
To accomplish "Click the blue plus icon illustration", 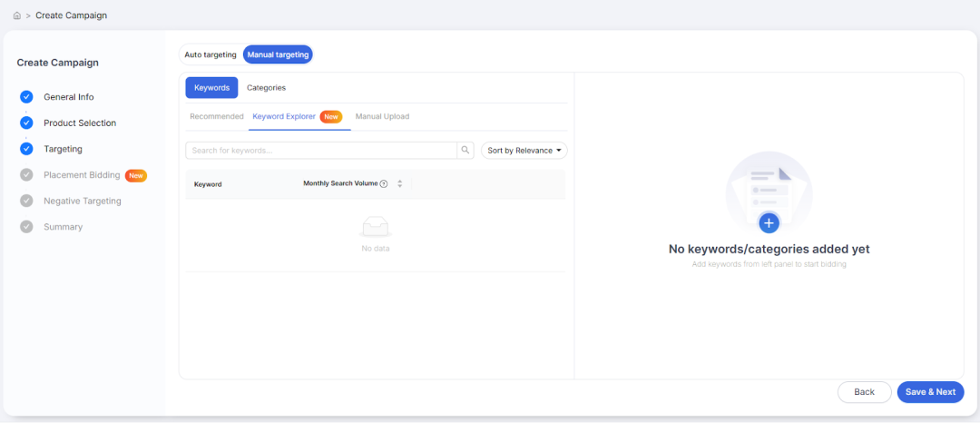I will [769, 222].
